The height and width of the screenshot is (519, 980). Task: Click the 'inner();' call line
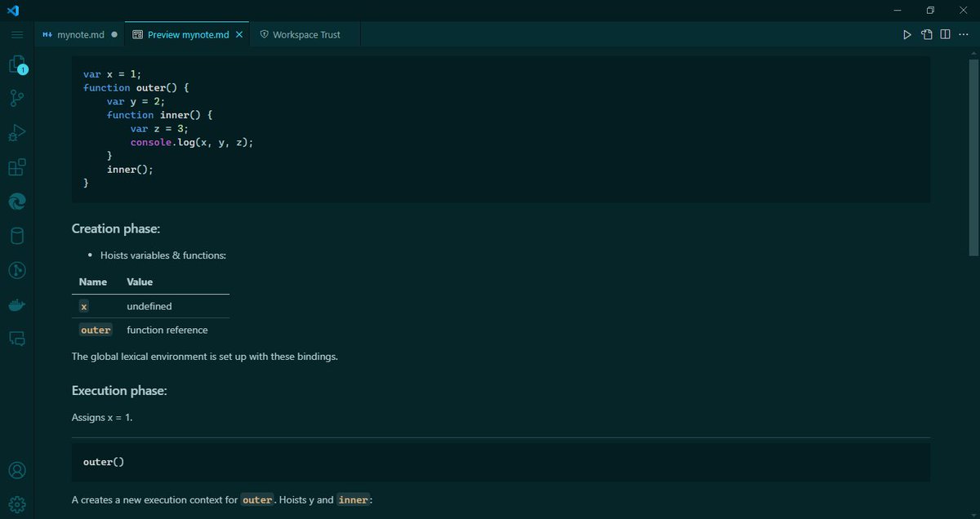(x=130, y=169)
